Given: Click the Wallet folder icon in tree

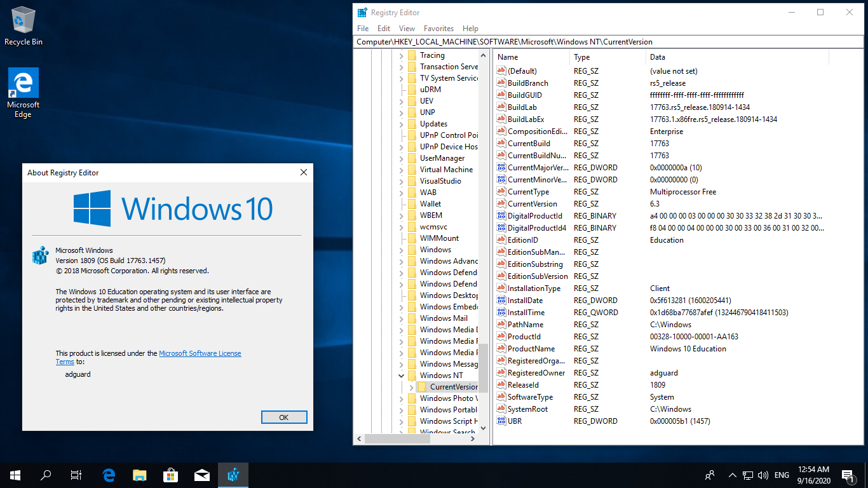Looking at the screenshot, I should pos(412,204).
